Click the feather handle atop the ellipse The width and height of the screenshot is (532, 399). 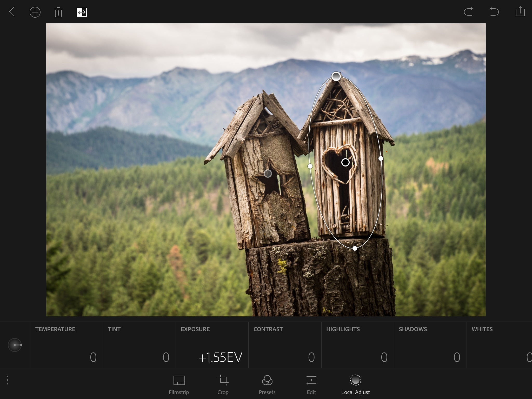(x=336, y=76)
